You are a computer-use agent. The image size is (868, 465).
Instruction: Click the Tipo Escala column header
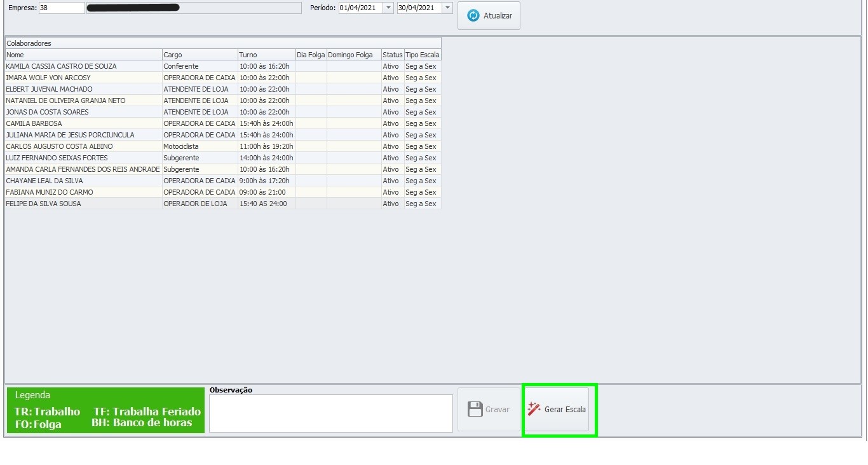[x=423, y=55]
